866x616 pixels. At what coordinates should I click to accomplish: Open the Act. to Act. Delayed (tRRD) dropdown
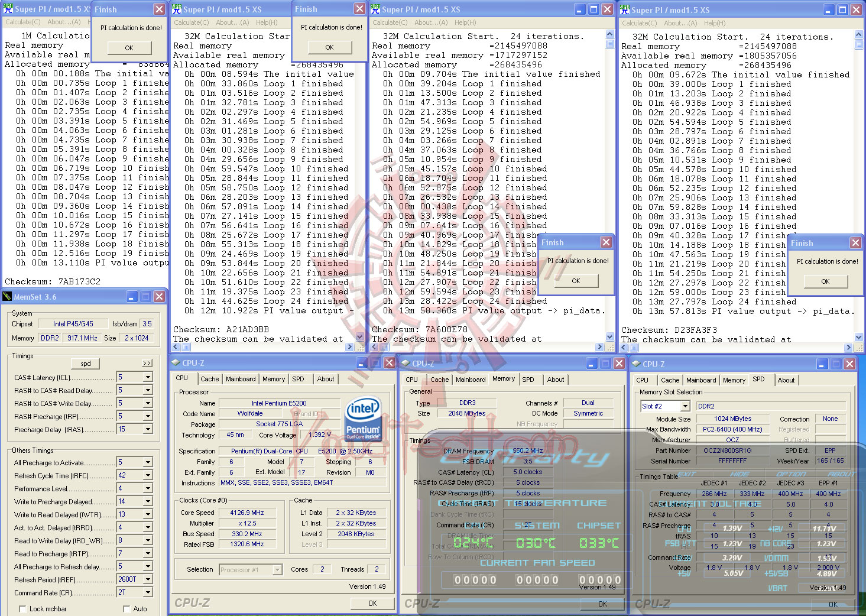148,527
